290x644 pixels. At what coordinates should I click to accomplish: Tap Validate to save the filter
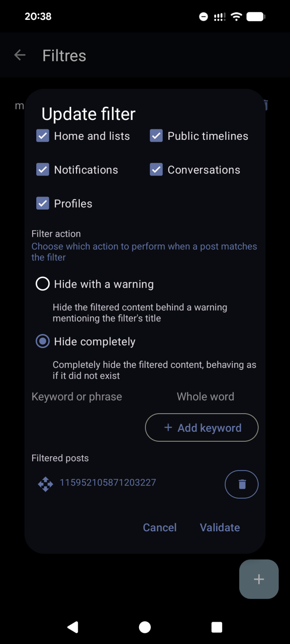pos(220,527)
